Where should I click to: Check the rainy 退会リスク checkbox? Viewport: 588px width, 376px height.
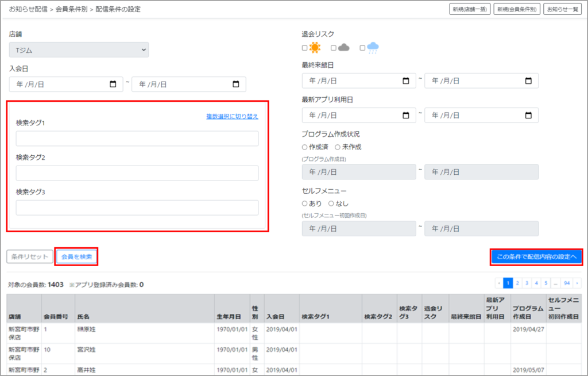362,48
